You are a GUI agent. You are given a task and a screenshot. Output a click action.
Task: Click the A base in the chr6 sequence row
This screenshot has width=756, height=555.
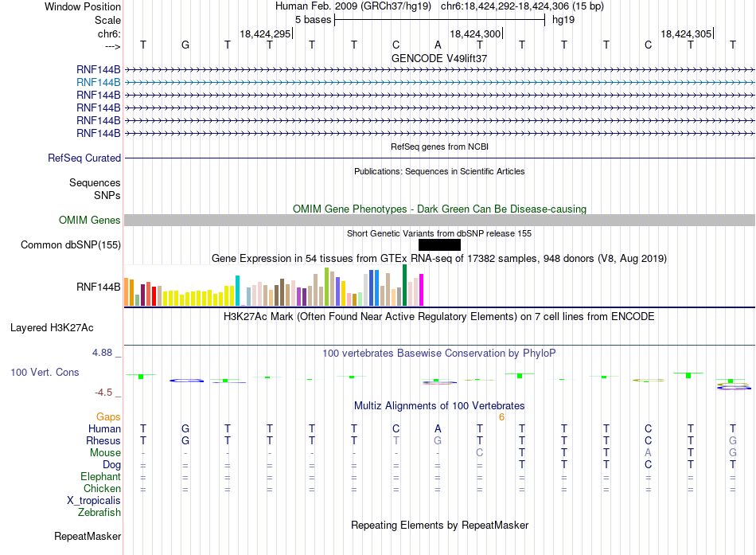coord(438,45)
